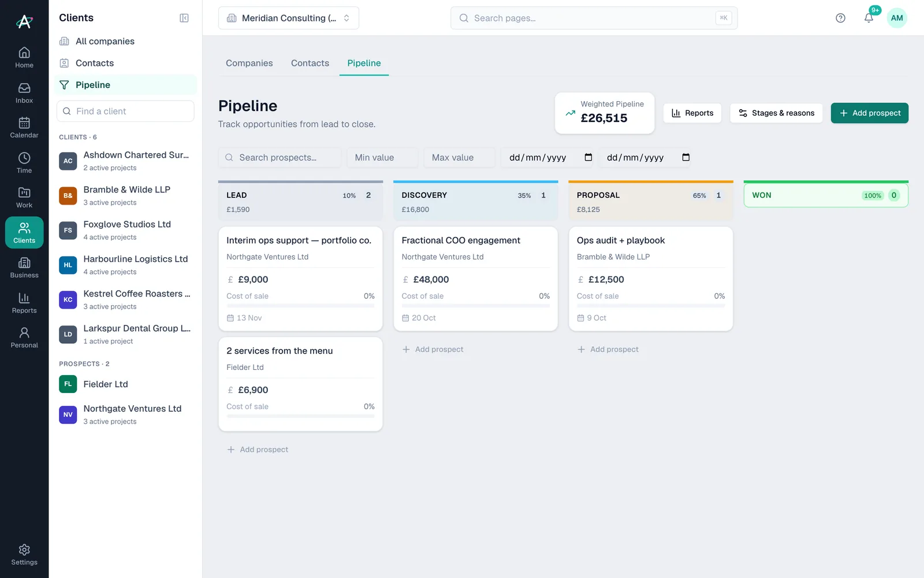The height and width of the screenshot is (578, 924).
Task: Open the Fractional COO engagement card
Action: tap(475, 279)
